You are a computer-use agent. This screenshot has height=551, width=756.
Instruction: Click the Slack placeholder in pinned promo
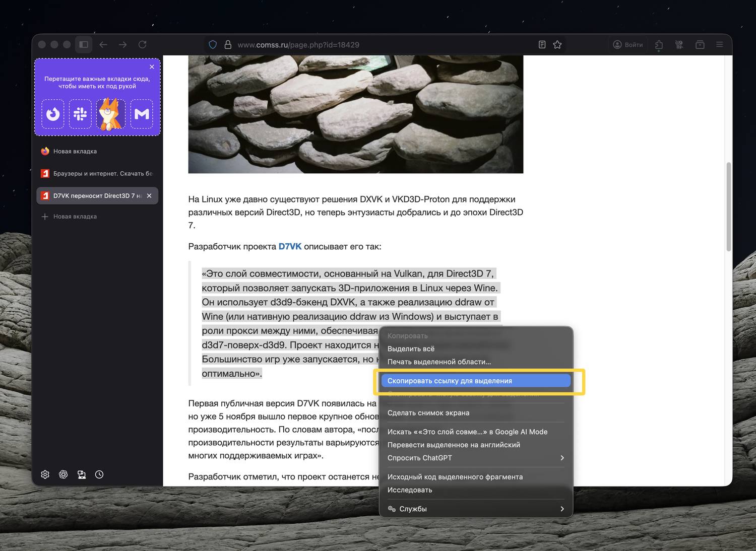click(x=80, y=114)
